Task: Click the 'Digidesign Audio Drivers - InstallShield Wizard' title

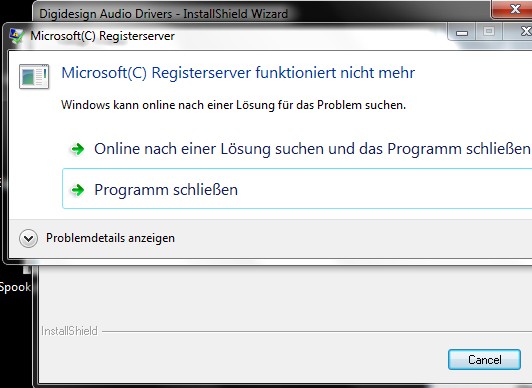Action: [x=164, y=14]
